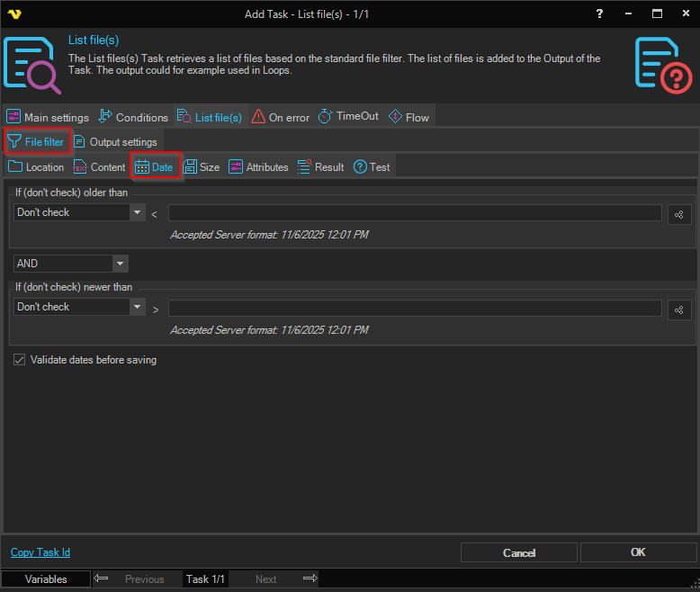Select the List file(s) tab

[x=210, y=117]
